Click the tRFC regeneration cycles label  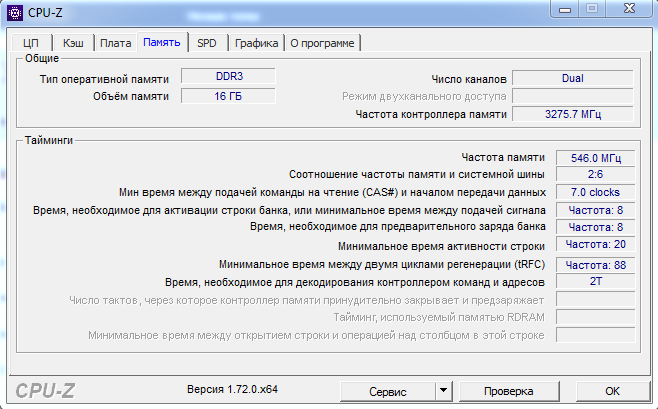tap(382, 264)
